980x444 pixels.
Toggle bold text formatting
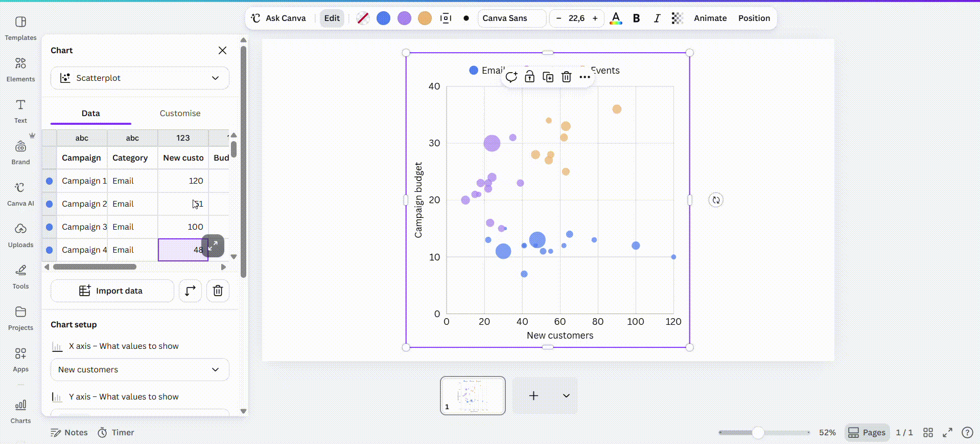coord(636,18)
